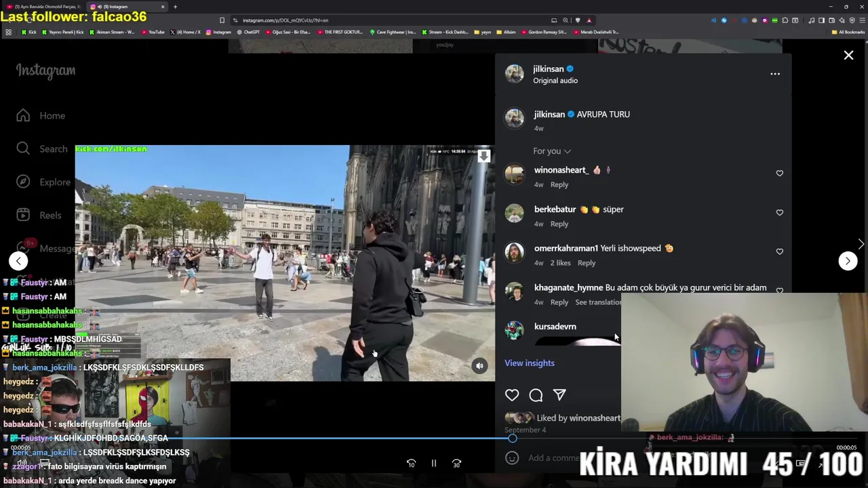Open the jilkinsan profile from the post header
The width and height of the screenshot is (868, 488).
click(x=549, y=69)
